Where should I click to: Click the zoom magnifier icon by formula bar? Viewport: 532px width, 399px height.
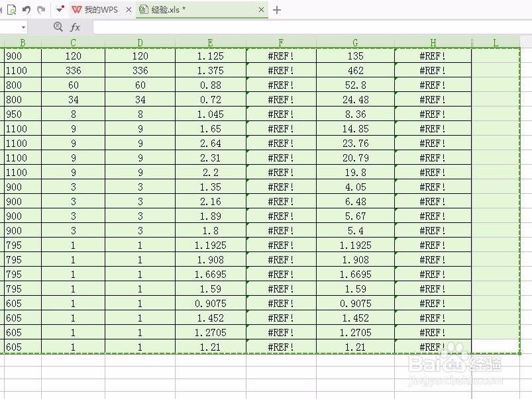(58, 26)
